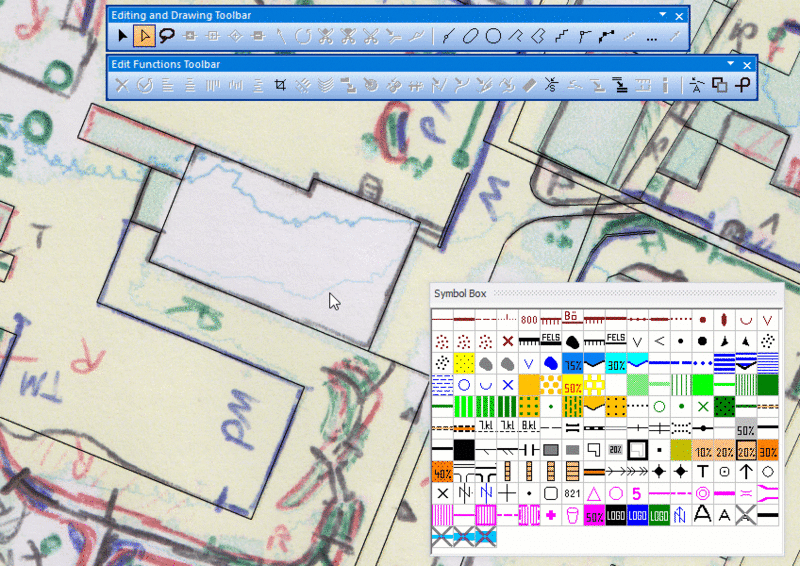Select the dark green solid area symbol
The width and height of the screenshot is (800, 566).
[768, 385]
